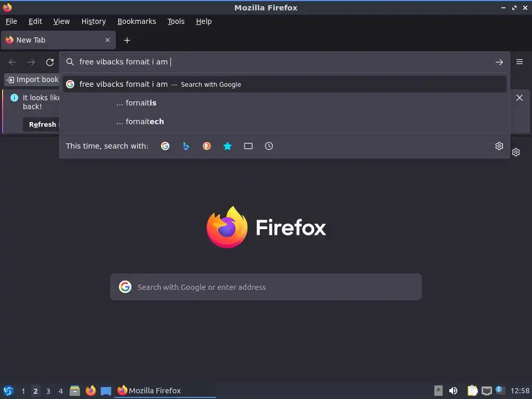Reload the page with the refresh icon
This screenshot has width=532, height=399.
point(50,62)
